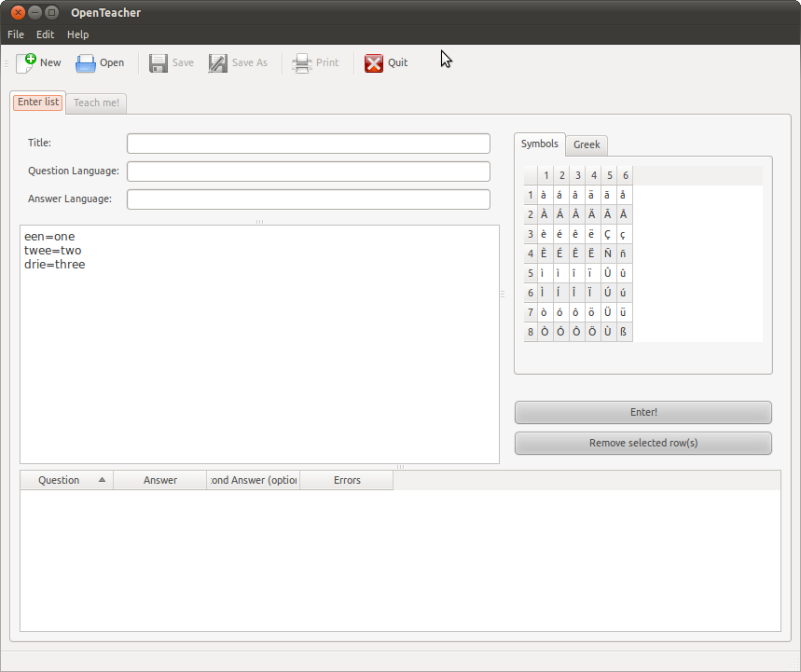Sort by the Question column arrow

pos(102,480)
